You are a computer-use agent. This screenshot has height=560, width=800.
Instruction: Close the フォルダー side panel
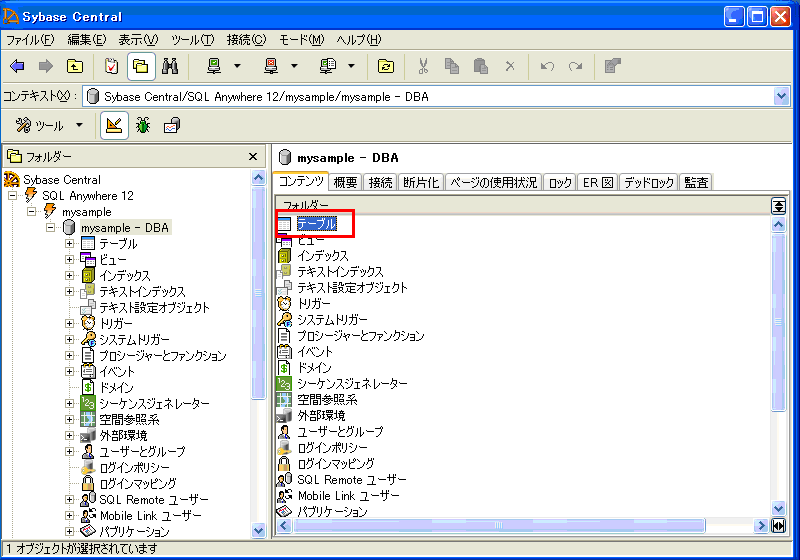[253, 157]
